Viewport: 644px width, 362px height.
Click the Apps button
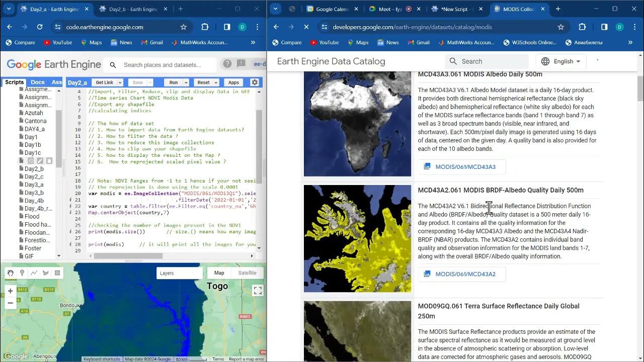(x=233, y=82)
